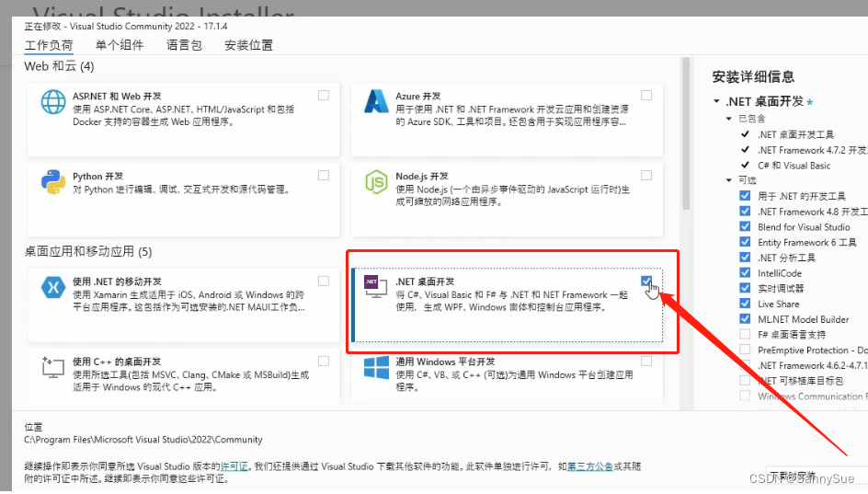Collapse the 已包含 included components list

pyautogui.click(x=729, y=119)
